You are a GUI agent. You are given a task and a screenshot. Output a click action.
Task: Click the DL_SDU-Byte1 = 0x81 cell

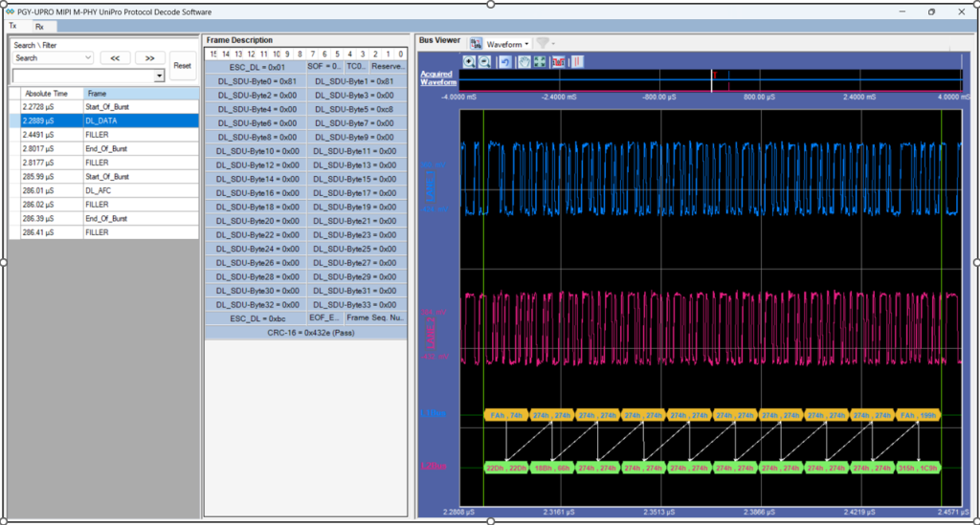(357, 81)
